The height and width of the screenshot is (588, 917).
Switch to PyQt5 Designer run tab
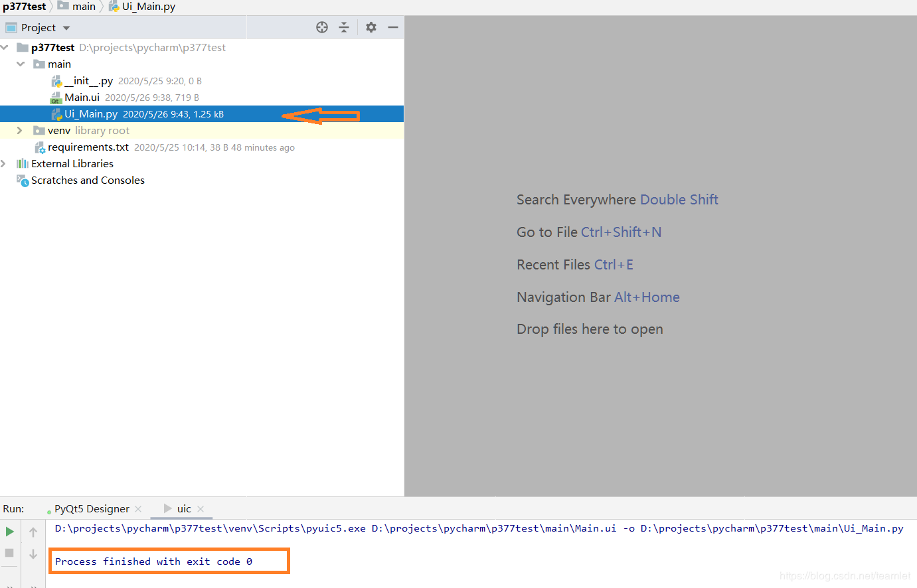92,509
